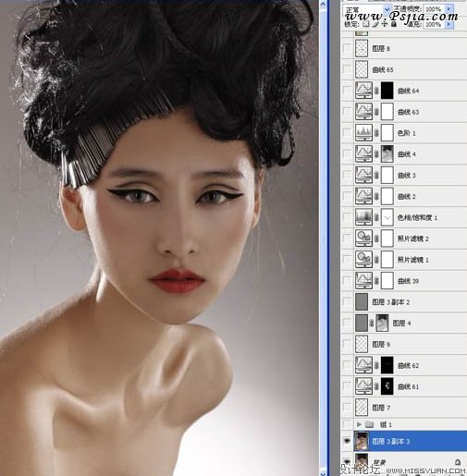Select the 图层 9 layer
The height and width of the screenshot is (476, 467).
pos(404,344)
